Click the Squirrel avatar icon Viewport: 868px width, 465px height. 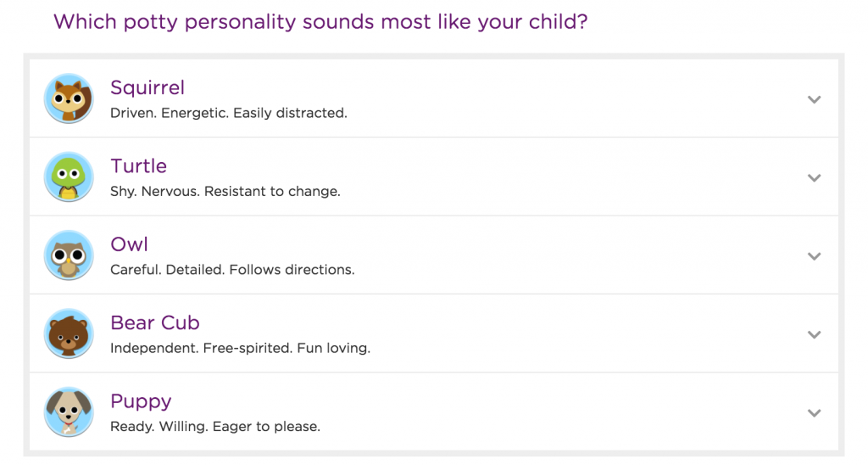(x=69, y=98)
